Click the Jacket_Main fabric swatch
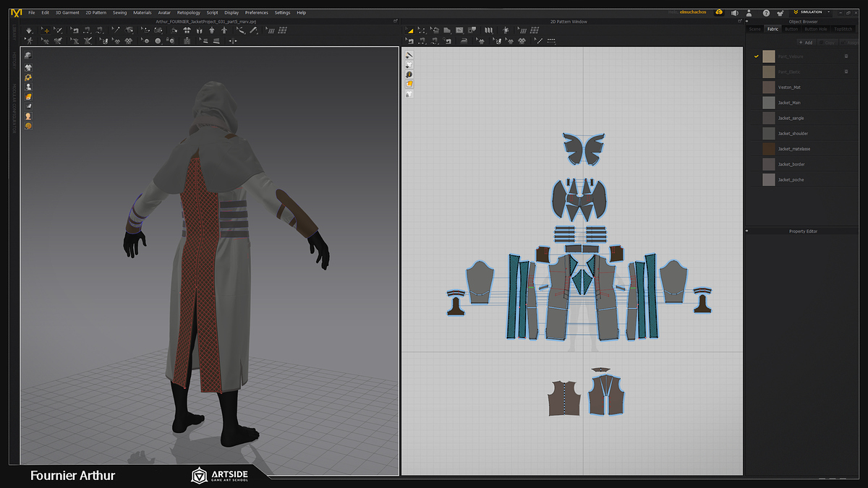This screenshot has height=488, width=868. [769, 103]
